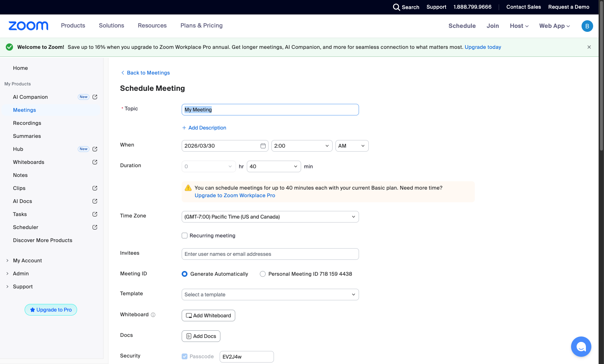Click the New badge beside AI Companion
The height and width of the screenshot is (364, 604).
pyautogui.click(x=84, y=97)
